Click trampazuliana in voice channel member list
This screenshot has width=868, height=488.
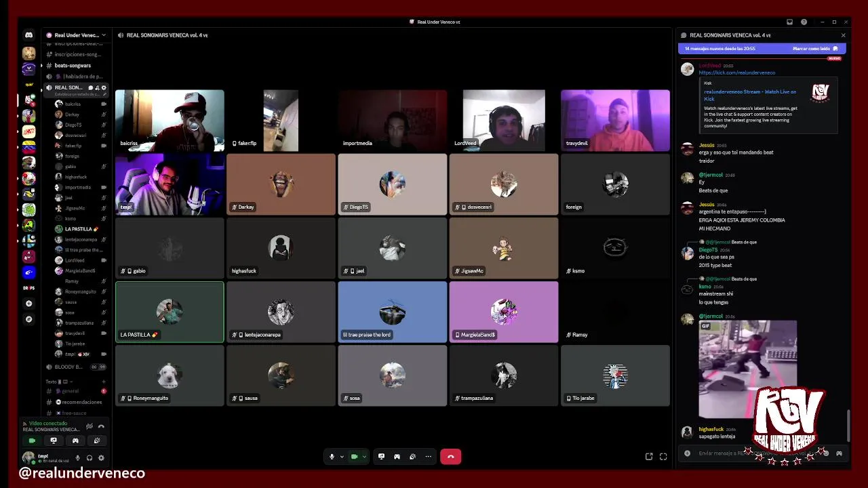[x=79, y=323]
